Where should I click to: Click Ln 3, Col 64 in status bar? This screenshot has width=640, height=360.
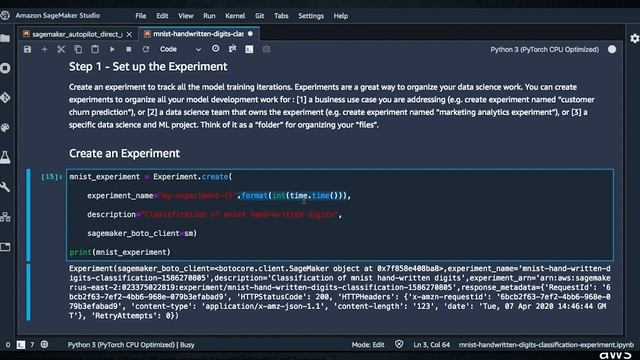(431, 345)
